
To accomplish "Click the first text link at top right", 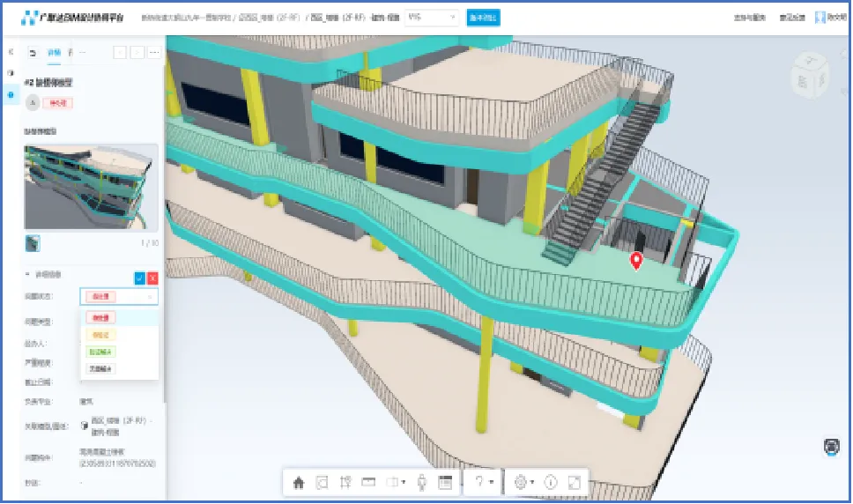I will click(750, 18).
